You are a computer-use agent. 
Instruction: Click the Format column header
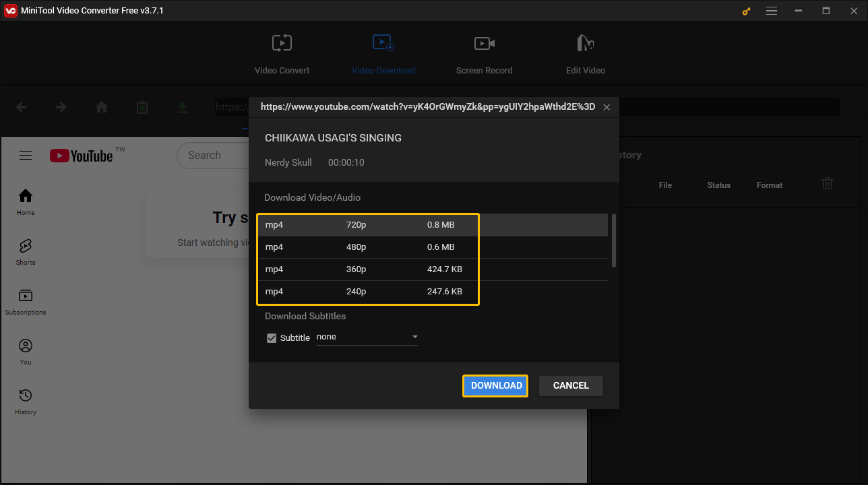click(x=770, y=185)
